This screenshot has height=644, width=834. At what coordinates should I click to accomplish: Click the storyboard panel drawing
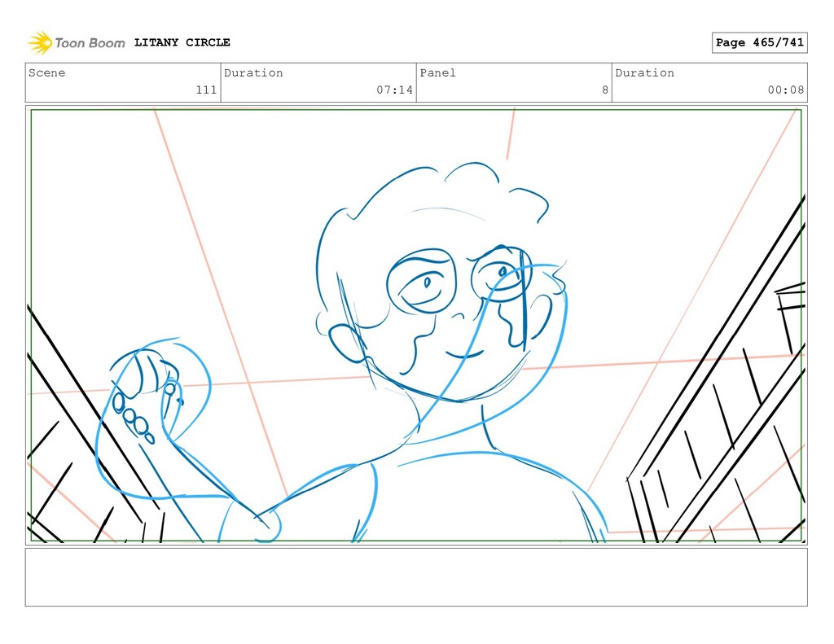coord(416,326)
